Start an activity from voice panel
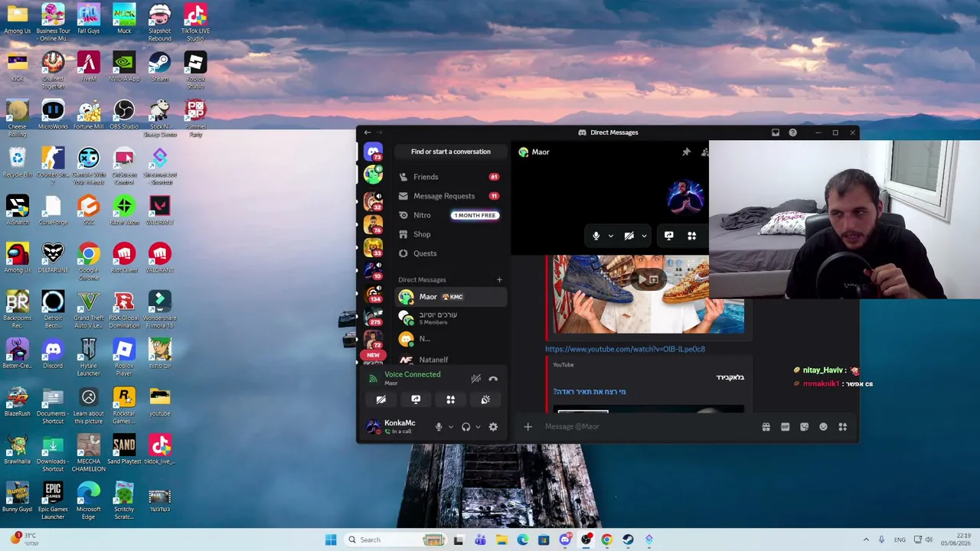Image resolution: width=980 pixels, height=551 pixels. [x=450, y=399]
